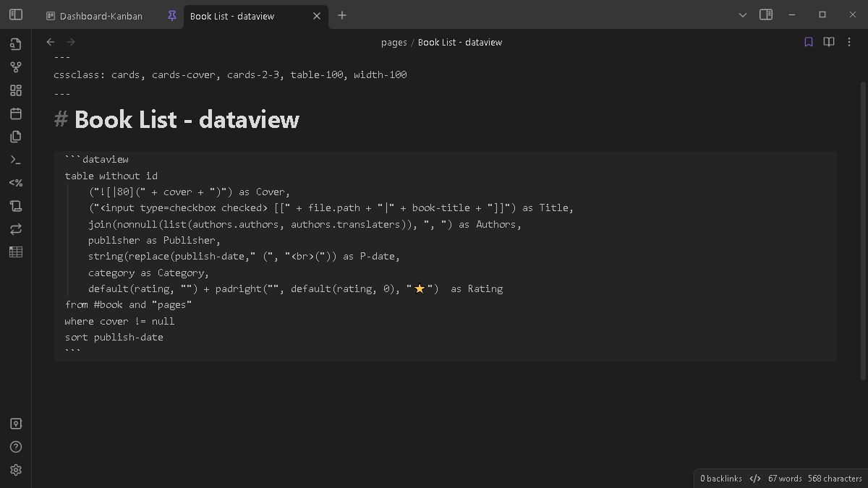Viewport: 868px width, 488px height.
Task: Launch the terminal icon in the ribbon
Action: click(x=15, y=159)
